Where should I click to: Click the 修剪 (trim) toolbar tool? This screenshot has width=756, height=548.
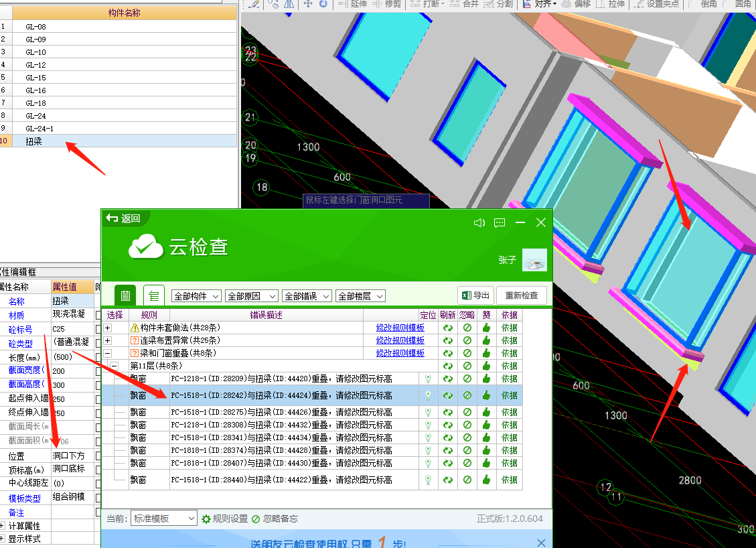[386, 4]
